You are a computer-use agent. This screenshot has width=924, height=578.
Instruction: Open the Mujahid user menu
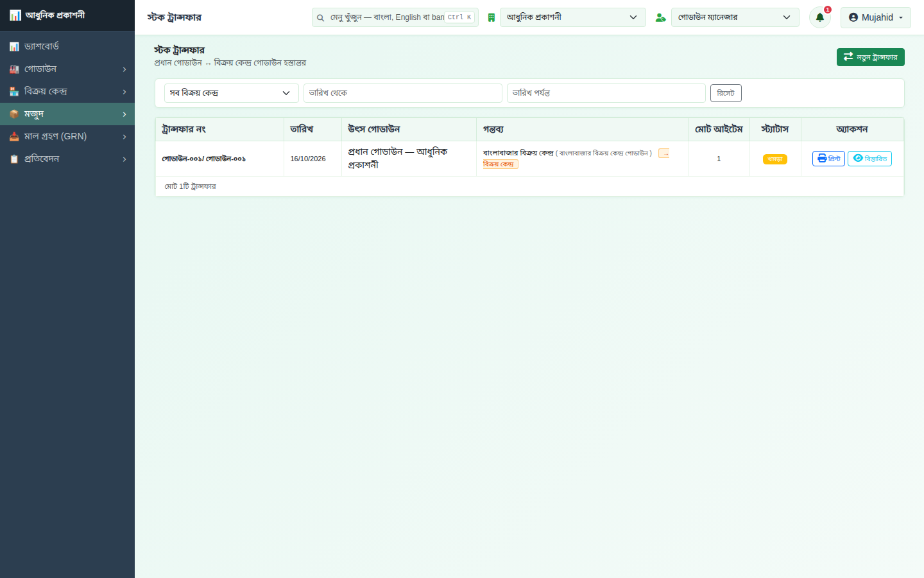pyautogui.click(x=876, y=17)
